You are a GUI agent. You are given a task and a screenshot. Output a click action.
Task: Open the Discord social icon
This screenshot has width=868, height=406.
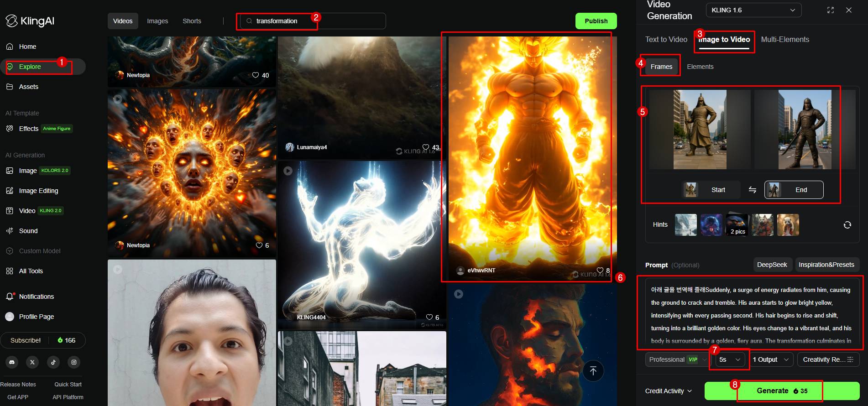point(12,362)
